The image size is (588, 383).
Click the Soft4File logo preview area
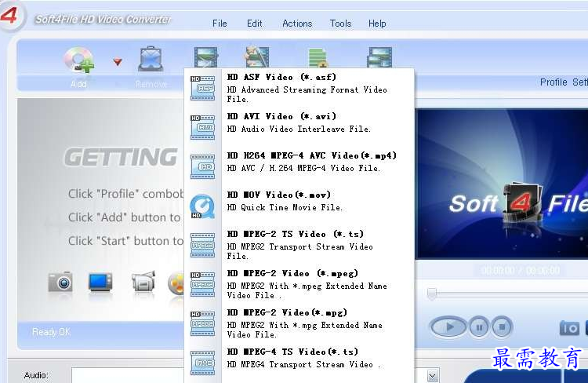(x=502, y=183)
